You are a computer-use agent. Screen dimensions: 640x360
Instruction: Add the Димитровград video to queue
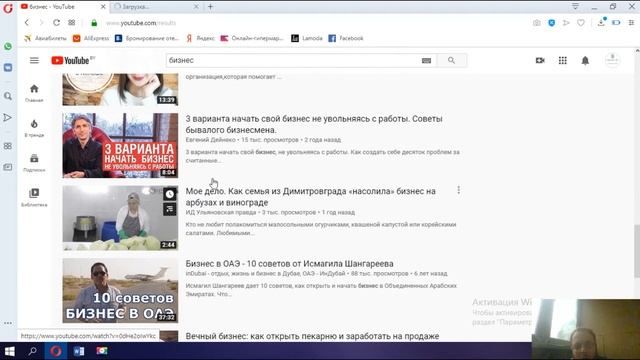coord(170,209)
